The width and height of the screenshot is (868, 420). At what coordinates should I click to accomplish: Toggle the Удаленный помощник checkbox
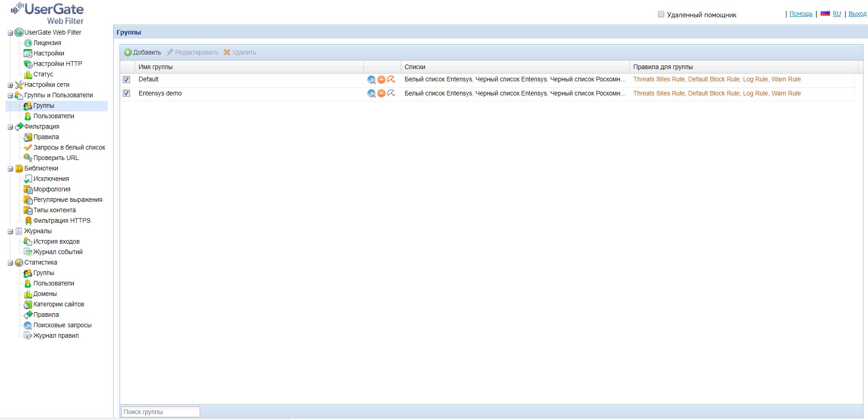(x=661, y=14)
